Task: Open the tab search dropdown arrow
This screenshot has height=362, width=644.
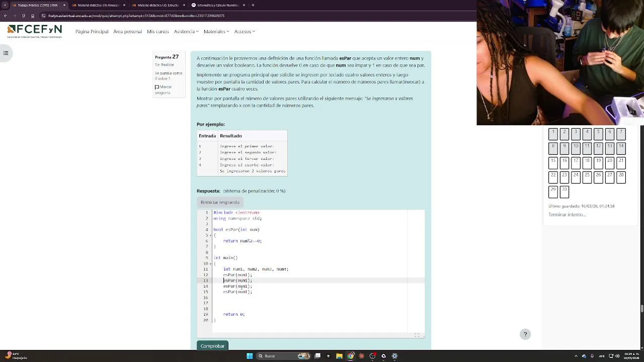Action: (x=6, y=5)
